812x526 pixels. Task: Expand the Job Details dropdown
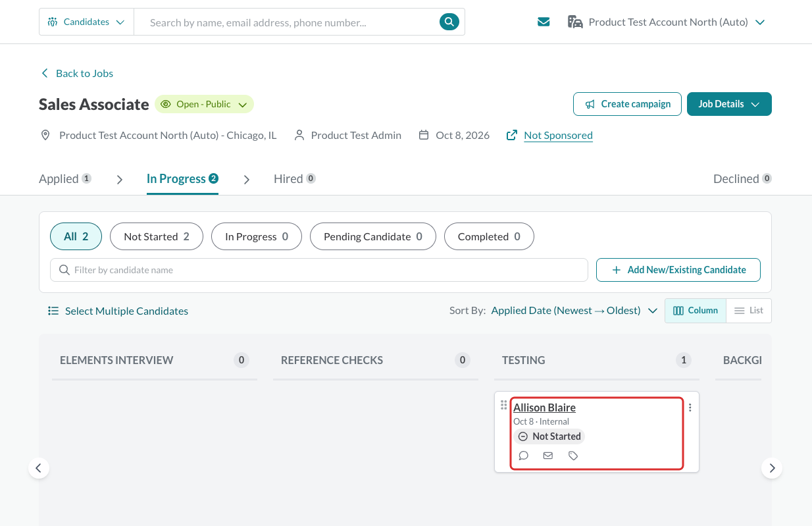[729, 104]
